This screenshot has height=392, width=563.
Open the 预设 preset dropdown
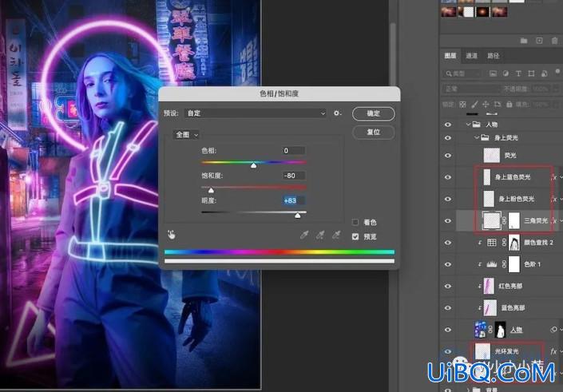point(256,113)
